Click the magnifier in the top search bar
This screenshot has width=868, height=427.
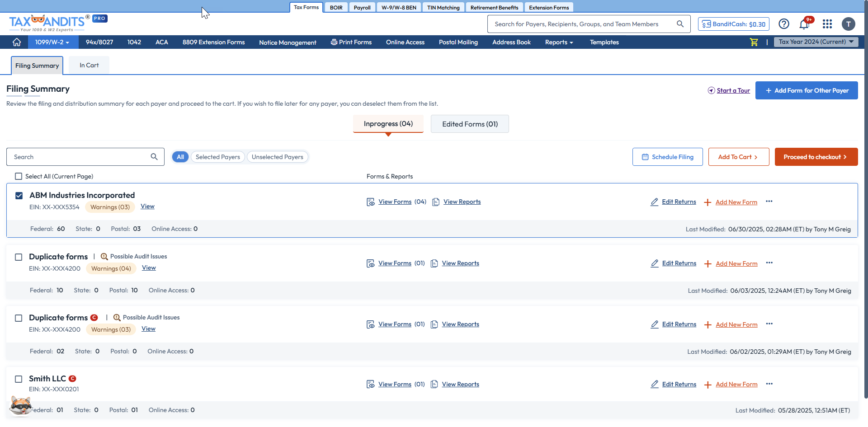(x=680, y=24)
